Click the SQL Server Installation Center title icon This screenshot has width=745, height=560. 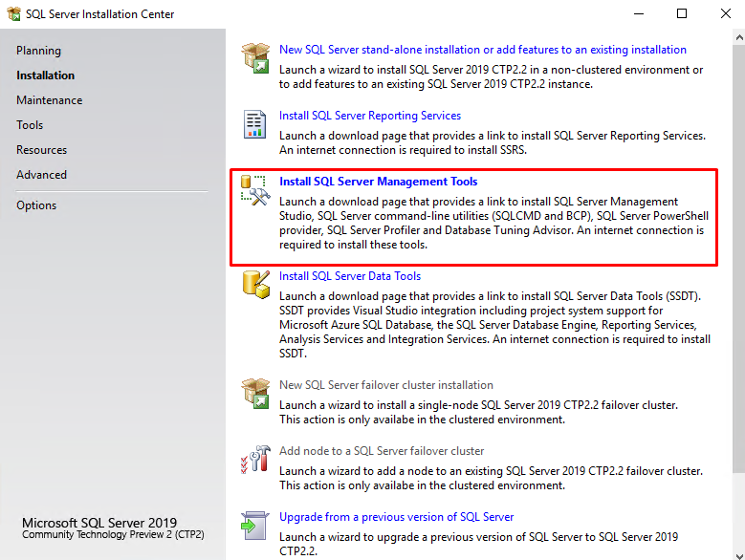click(x=14, y=13)
